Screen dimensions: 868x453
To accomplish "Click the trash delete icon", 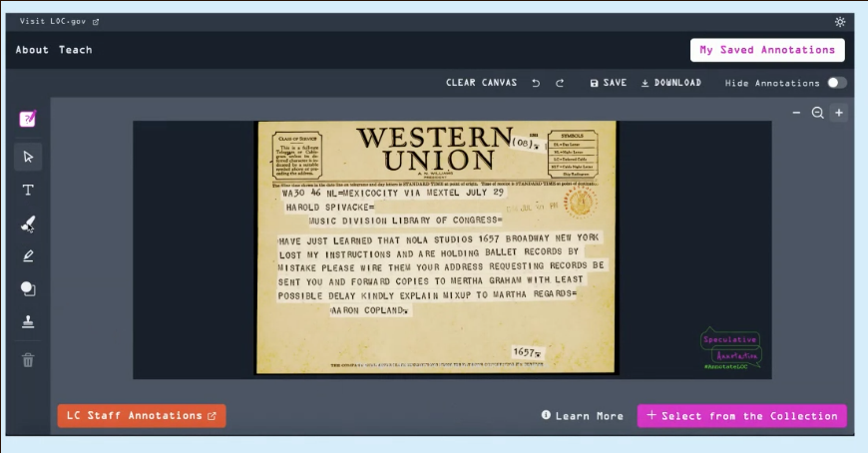I will [28, 360].
